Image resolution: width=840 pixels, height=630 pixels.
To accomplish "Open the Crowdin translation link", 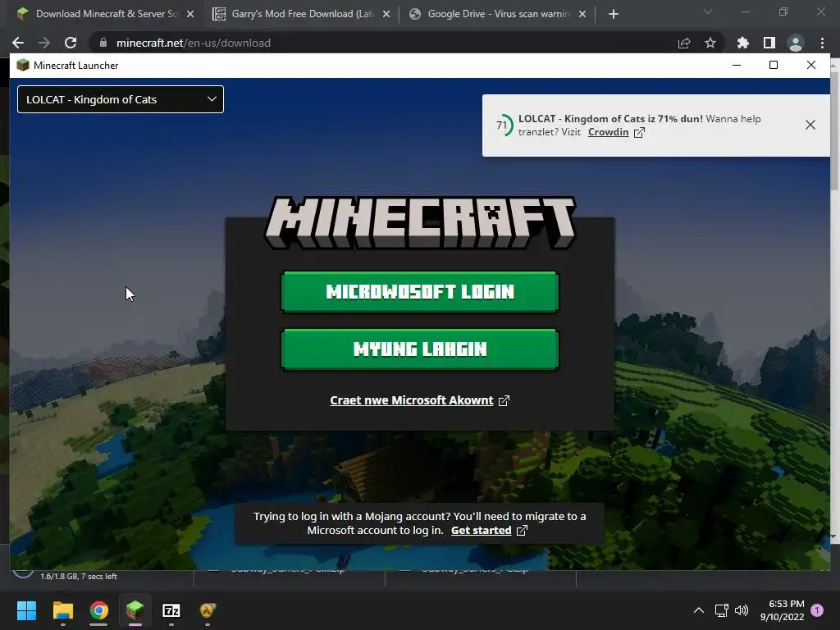I will pyautogui.click(x=608, y=132).
